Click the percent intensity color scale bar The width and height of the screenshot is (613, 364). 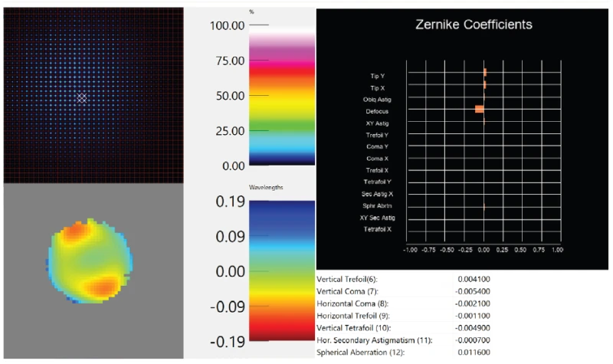tap(282, 94)
